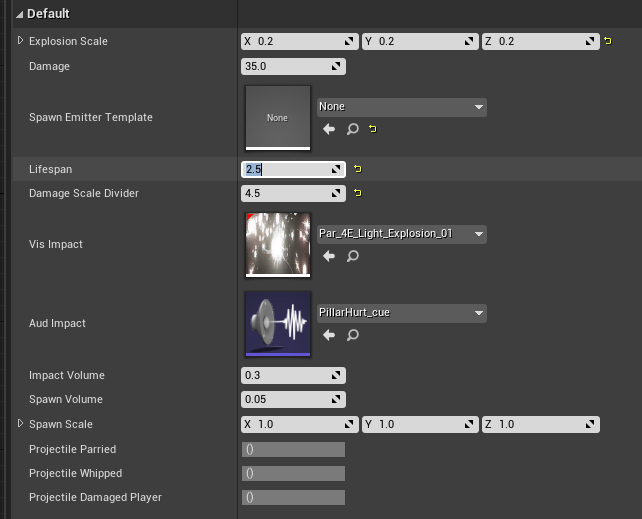Use selected asset for Vis Impact
The width and height of the screenshot is (642, 519).
[329, 256]
